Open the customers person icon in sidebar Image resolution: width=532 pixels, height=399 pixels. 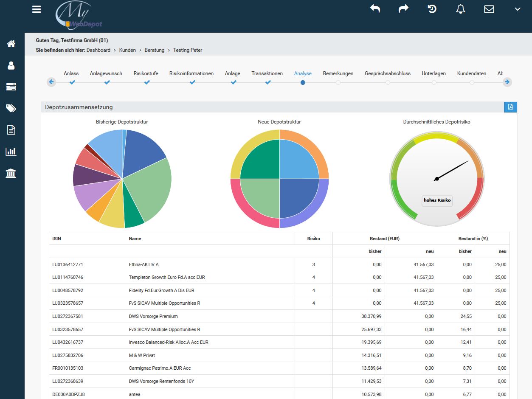[11, 65]
